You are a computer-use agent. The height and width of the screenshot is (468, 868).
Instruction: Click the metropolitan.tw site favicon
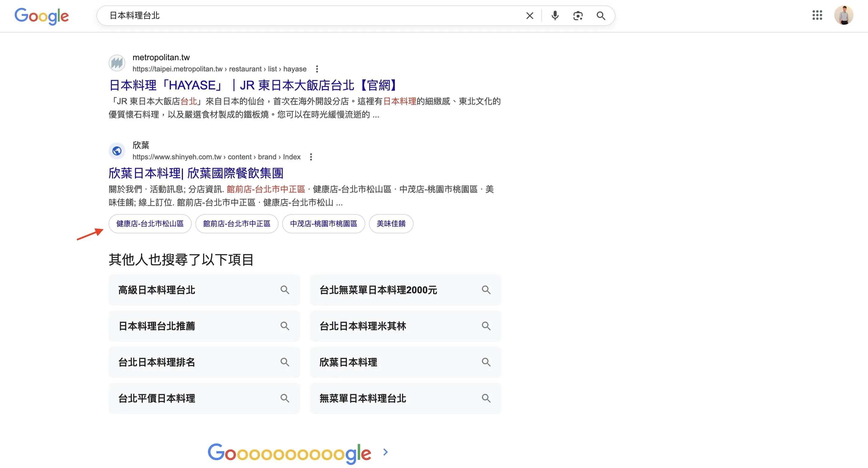point(117,63)
